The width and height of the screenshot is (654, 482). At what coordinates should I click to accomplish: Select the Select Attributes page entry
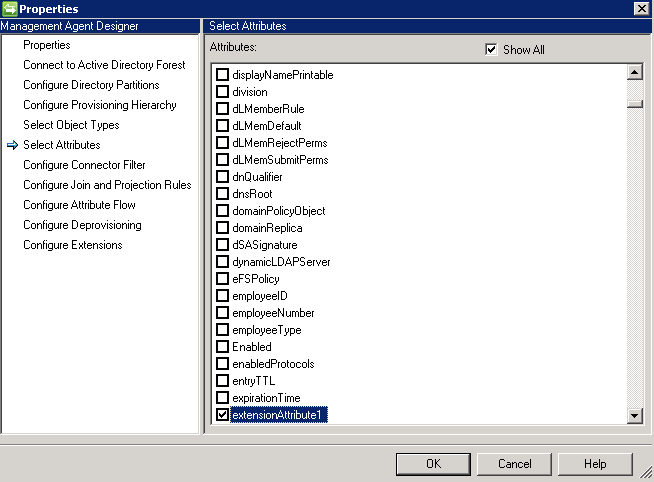[62, 145]
